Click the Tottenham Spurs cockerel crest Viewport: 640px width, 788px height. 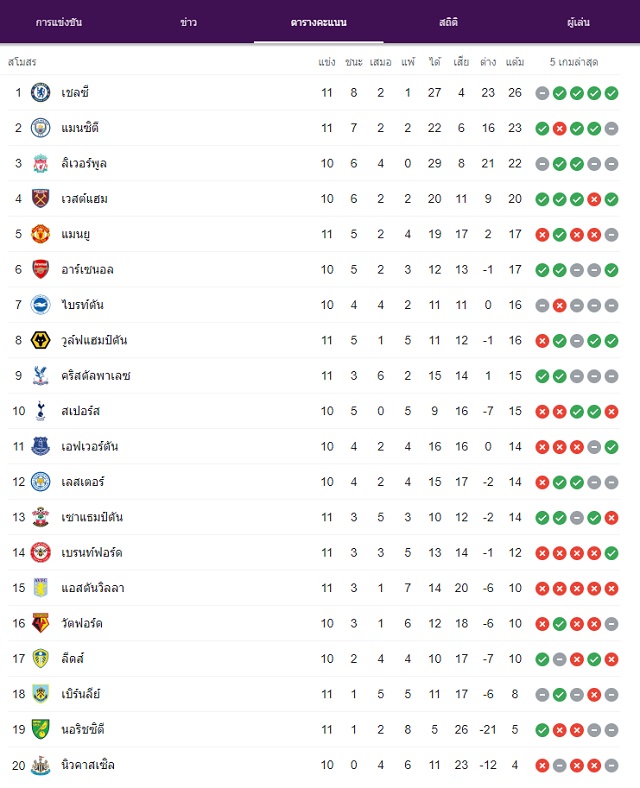pyautogui.click(x=40, y=411)
